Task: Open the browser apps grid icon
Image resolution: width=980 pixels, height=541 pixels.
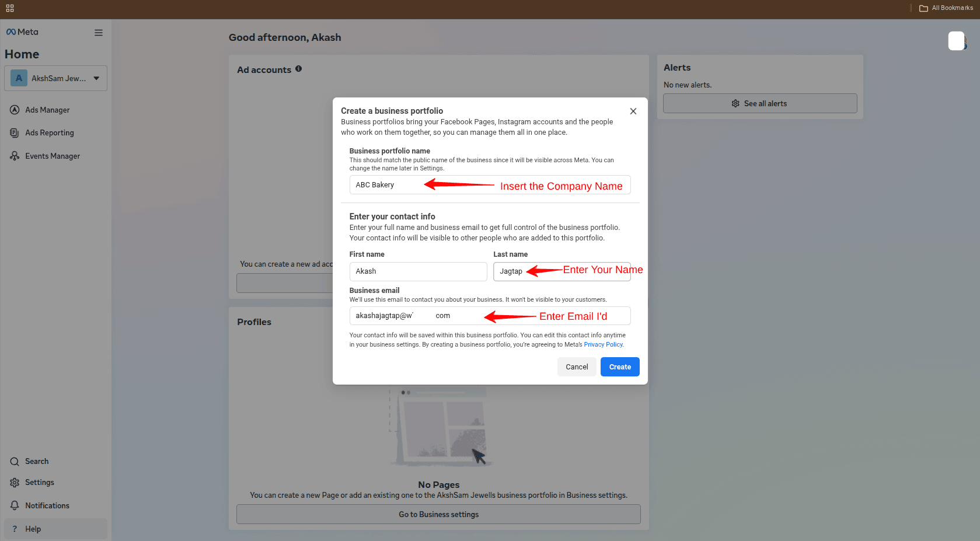Action: tap(10, 8)
